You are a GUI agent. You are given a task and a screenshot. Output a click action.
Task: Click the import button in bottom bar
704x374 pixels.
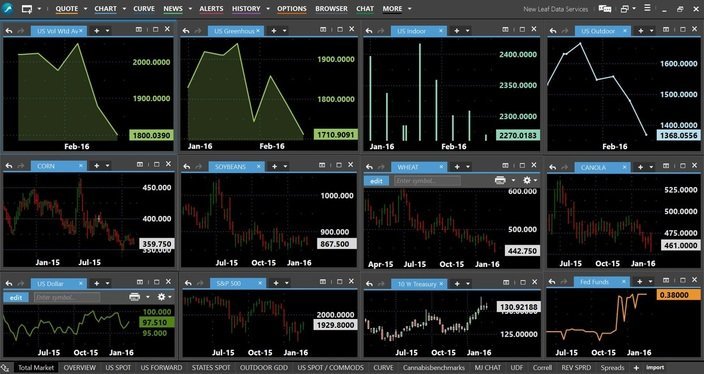(655, 368)
